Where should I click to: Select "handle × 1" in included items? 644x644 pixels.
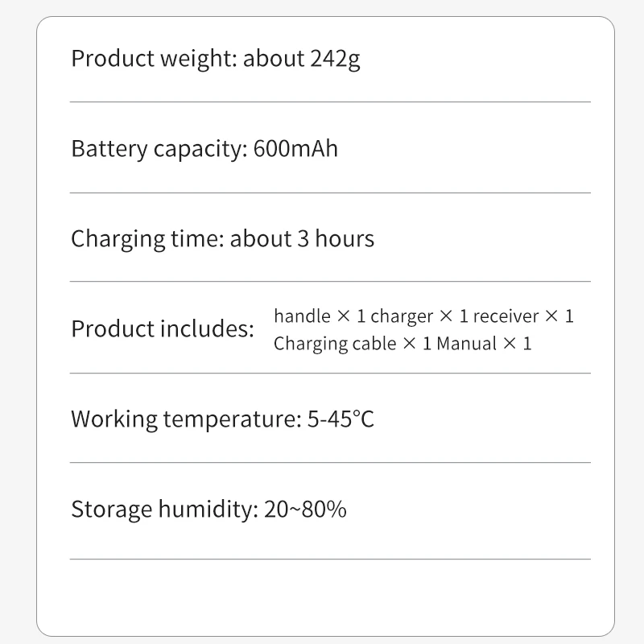(319, 316)
